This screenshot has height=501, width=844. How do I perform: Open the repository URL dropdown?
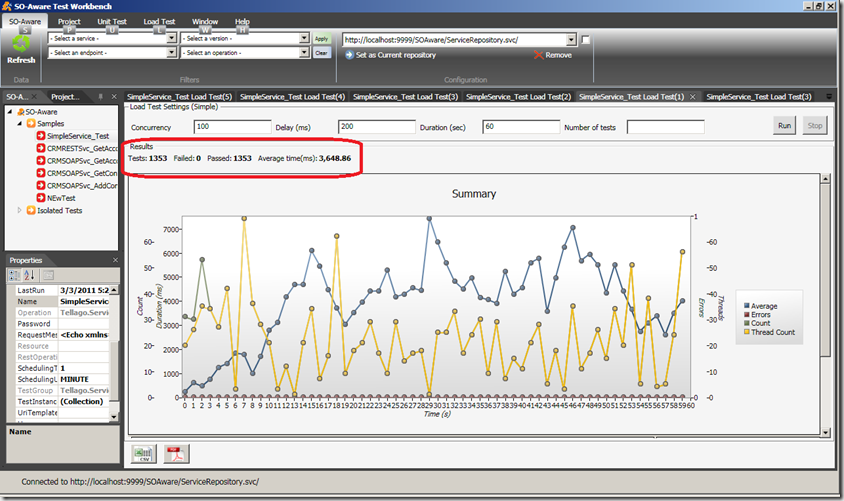coord(571,40)
